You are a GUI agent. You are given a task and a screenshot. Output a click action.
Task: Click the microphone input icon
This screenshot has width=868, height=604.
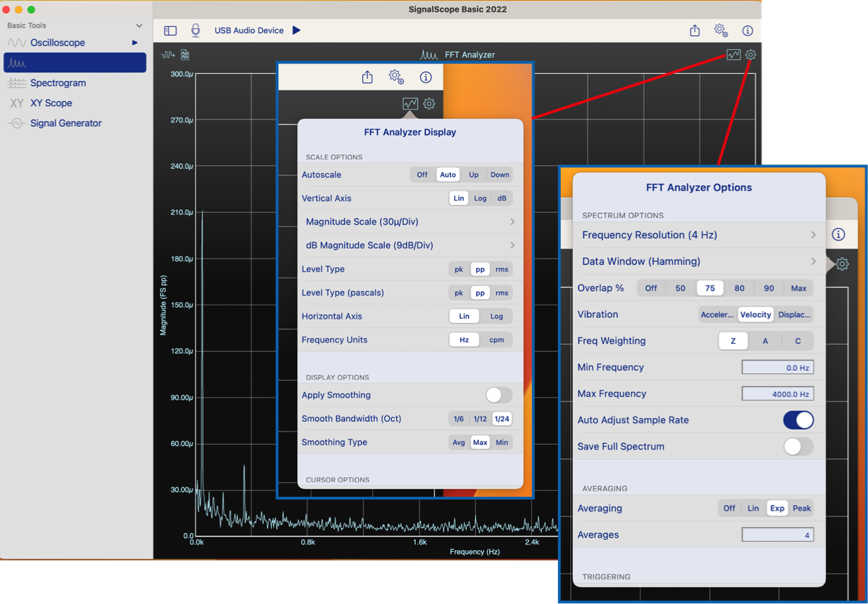[x=196, y=30]
